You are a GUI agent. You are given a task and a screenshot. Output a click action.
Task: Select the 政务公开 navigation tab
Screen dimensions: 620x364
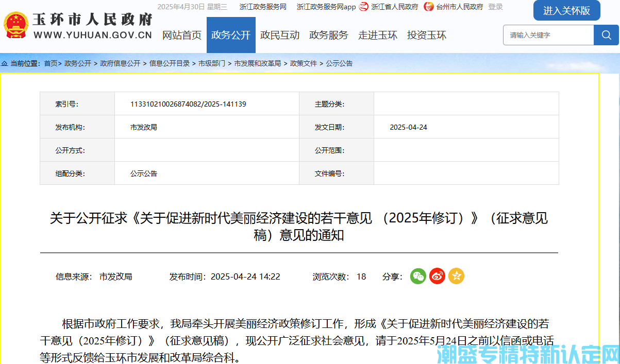click(x=231, y=35)
